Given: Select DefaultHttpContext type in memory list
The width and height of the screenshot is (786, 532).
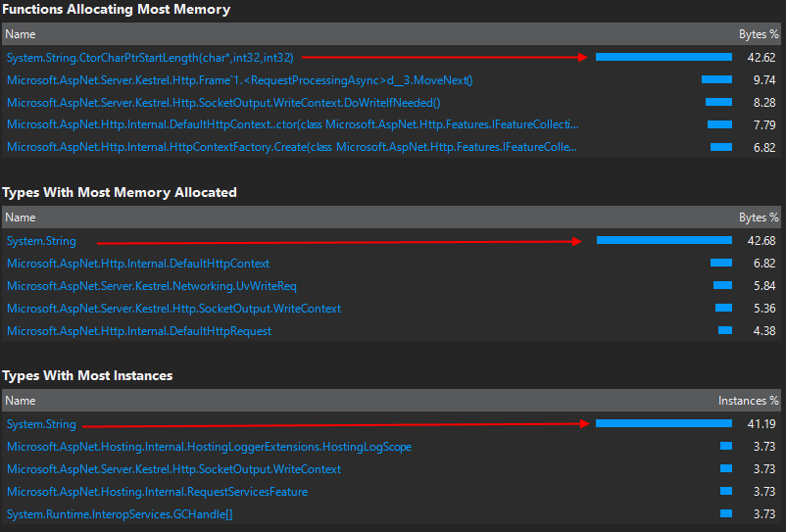Looking at the screenshot, I should click(138, 264).
